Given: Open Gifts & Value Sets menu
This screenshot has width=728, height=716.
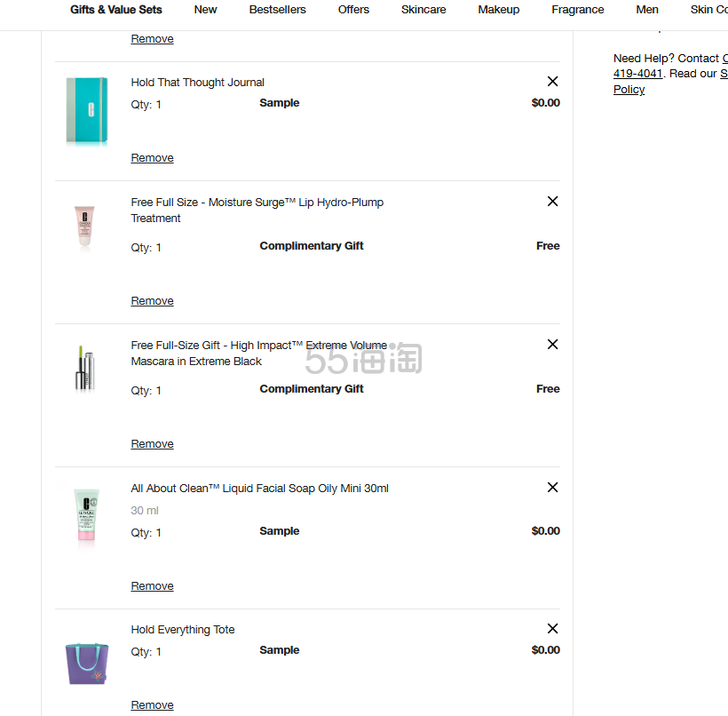Looking at the screenshot, I should [116, 10].
